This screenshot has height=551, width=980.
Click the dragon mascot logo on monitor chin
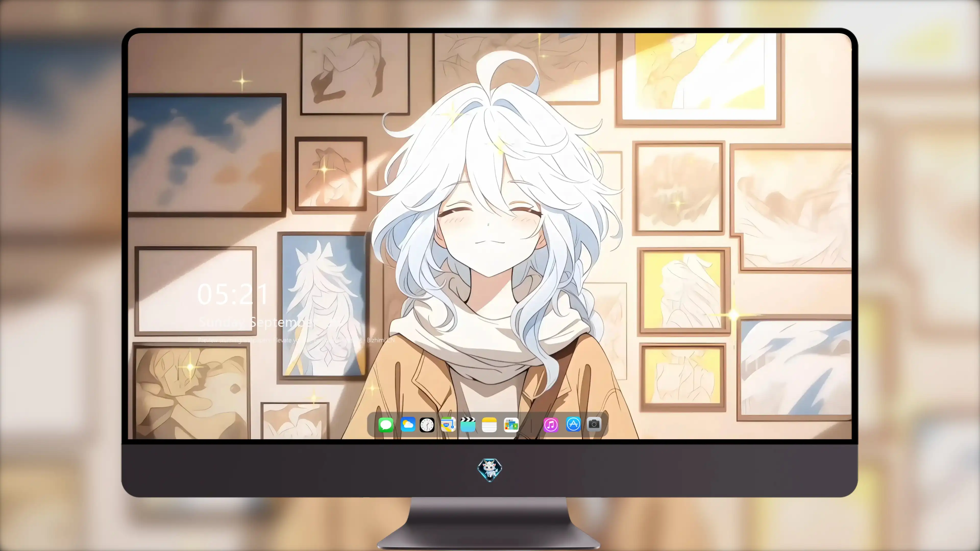[x=490, y=470]
